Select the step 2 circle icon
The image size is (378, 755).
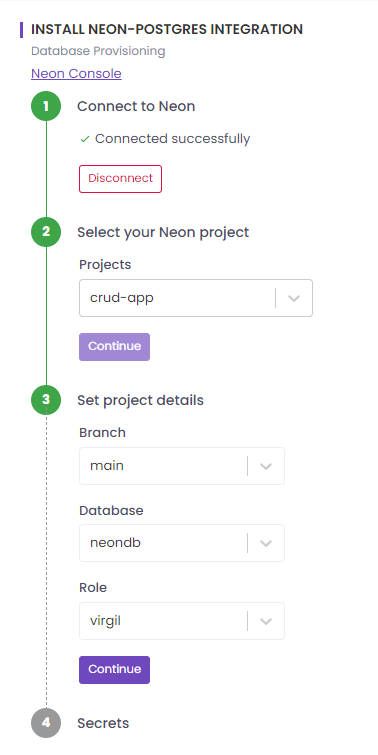point(46,232)
